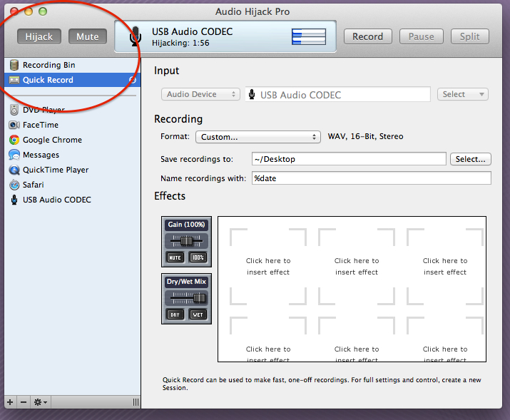Select Quick Record in the sidebar
This screenshot has width=510, height=420.
pos(48,80)
